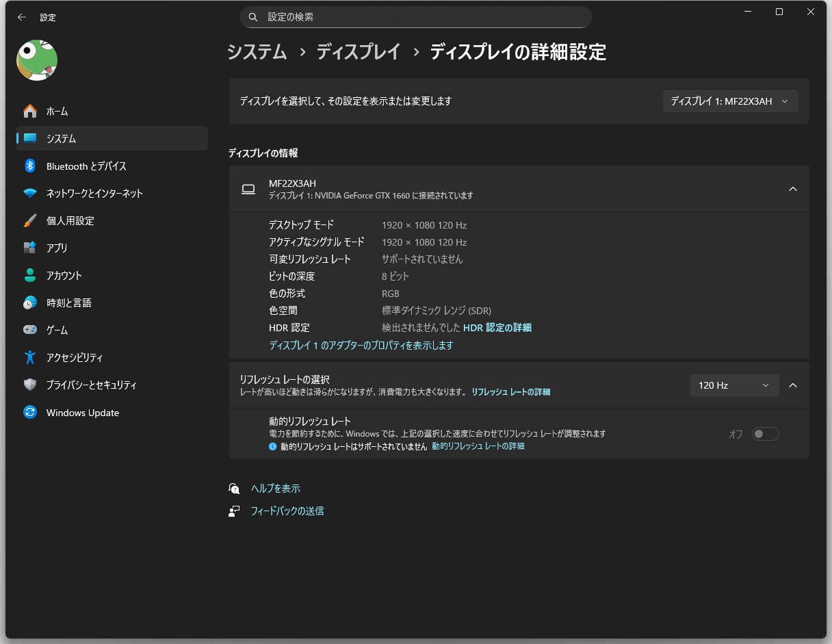Image resolution: width=832 pixels, height=644 pixels.
Task: Click the Gaming controller icon
Action: coord(30,330)
